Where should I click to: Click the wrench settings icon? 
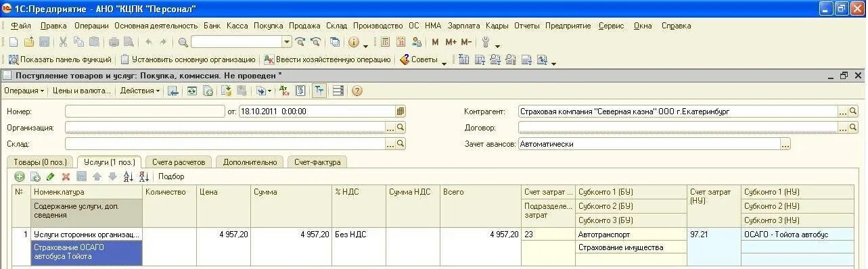(x=486, y=42)
